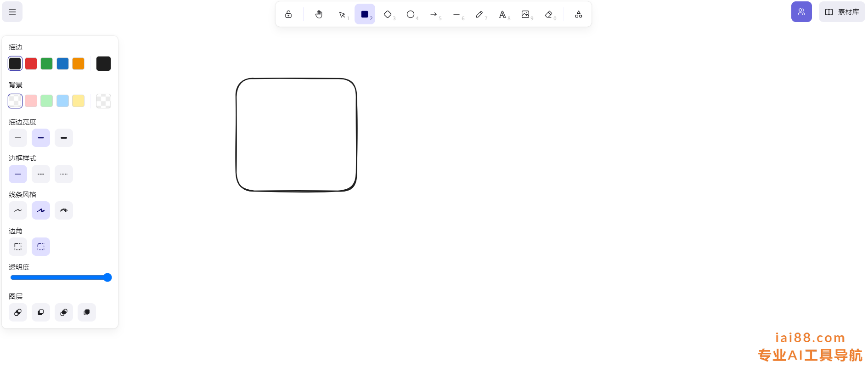Screen dimensions: 868x367
Task: Choose light yellow background swatch
Action: pyautogui.click(x=78, y=101)
